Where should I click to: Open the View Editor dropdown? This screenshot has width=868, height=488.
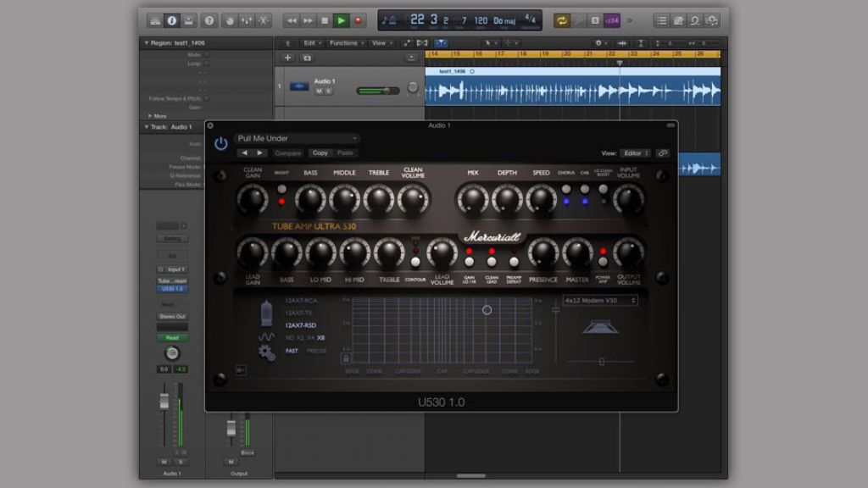point(635,153)
